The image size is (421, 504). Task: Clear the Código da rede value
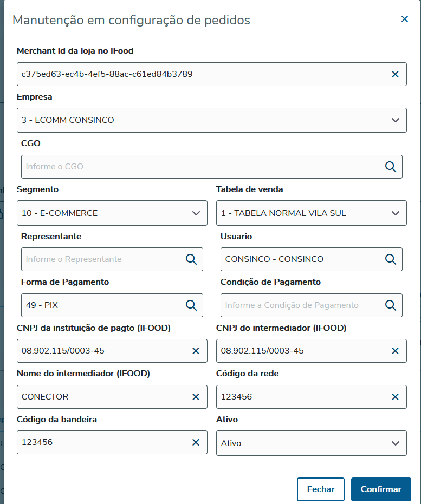pos(395,397)
